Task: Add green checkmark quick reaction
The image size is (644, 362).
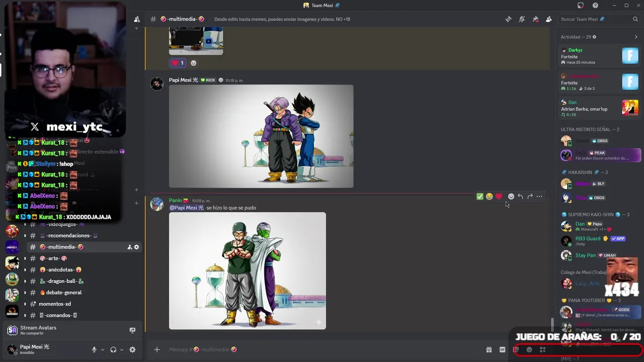Action: pyautogui.click(x=480, y=197)
